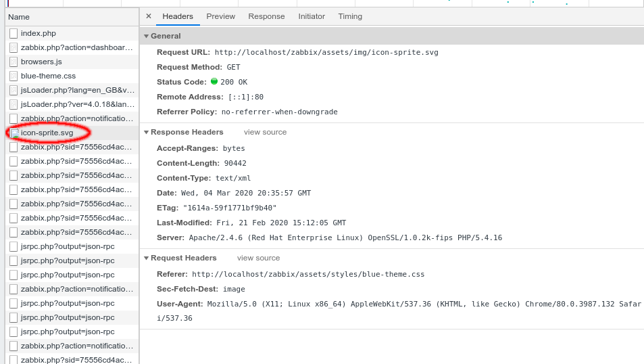644x364 pixels.
Task: Click the green status code indicator
Action: pos(214,81)
